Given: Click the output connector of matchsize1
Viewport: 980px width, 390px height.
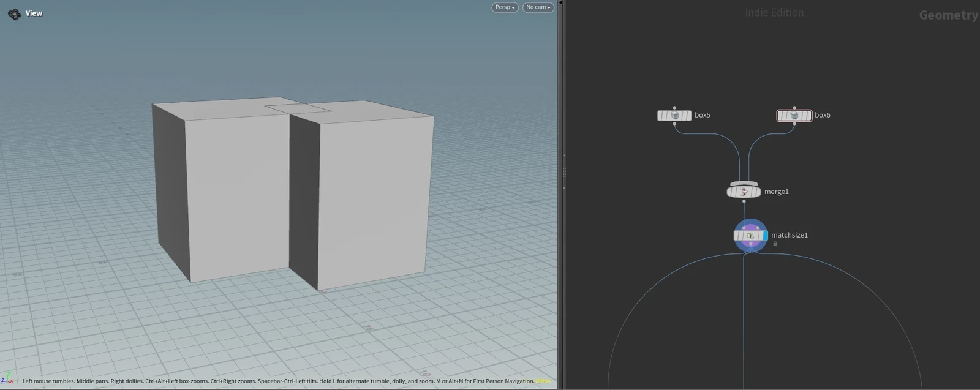Looking at the screenshot, I should (751, 244).
